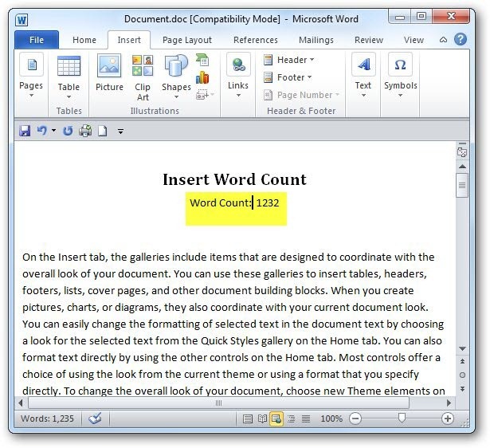Open the Undo history dropdown arrow
Screen dimensions: 490x448
(x=53, y=131)
